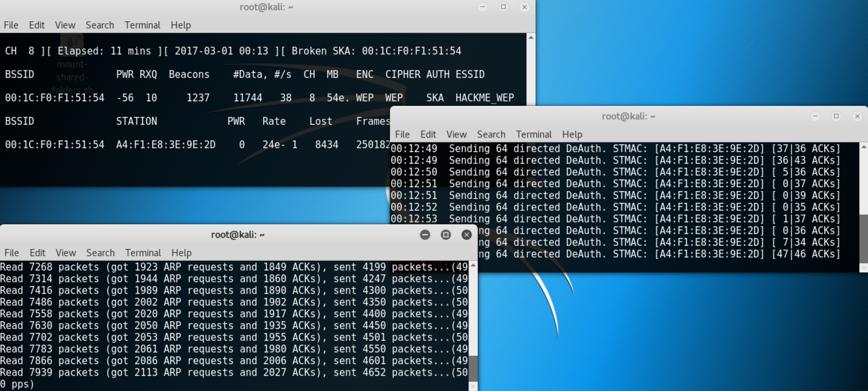868x391 pixels.
Task: Open Search menu in DeAuth terminal
Action: 491,134
